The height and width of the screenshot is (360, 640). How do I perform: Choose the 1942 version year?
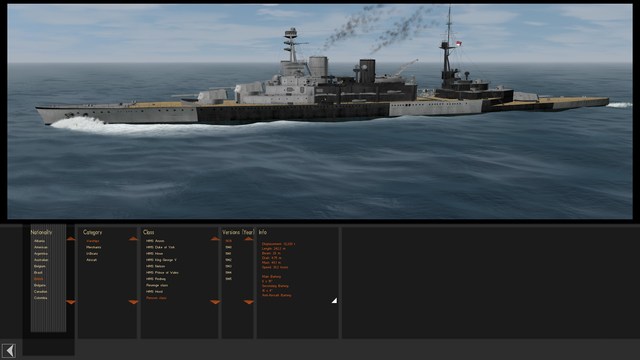pos(229,260)
